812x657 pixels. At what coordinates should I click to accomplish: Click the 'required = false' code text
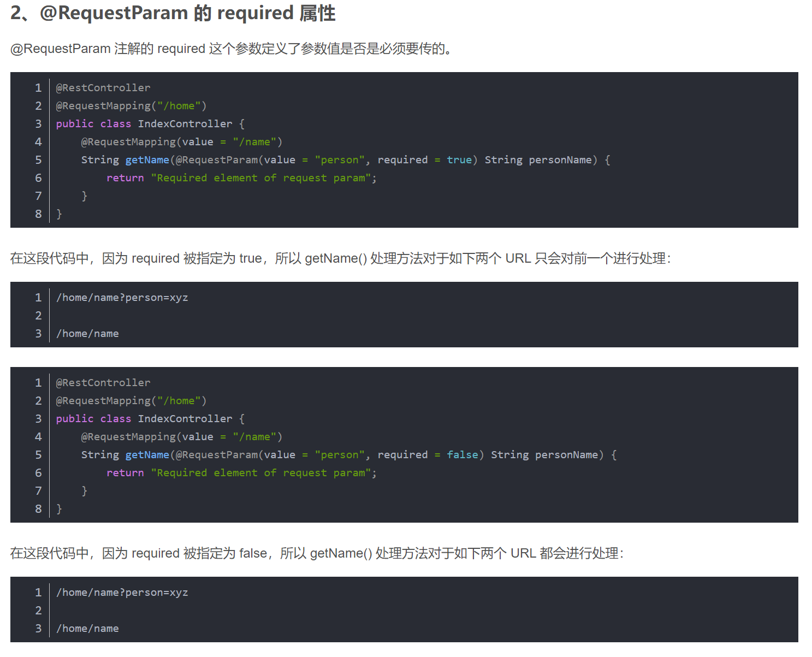pos(428,454)
